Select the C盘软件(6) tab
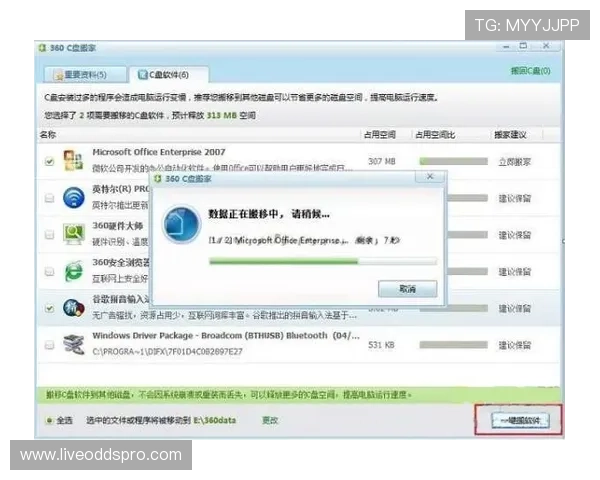 click(x=168, y=75)
